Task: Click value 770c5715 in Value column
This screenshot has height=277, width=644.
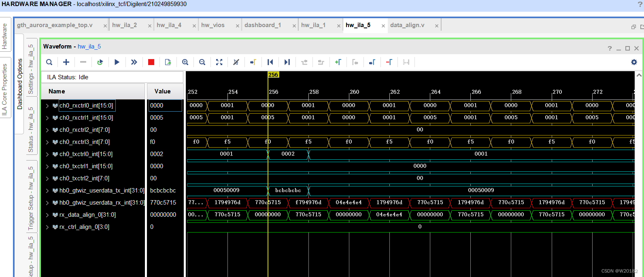Action: coord(163,203)
